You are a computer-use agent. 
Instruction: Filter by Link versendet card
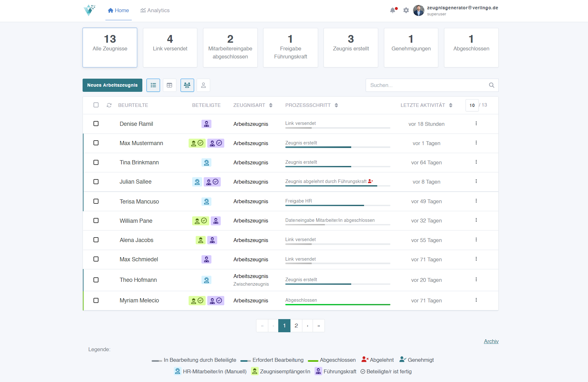point(170,48)
